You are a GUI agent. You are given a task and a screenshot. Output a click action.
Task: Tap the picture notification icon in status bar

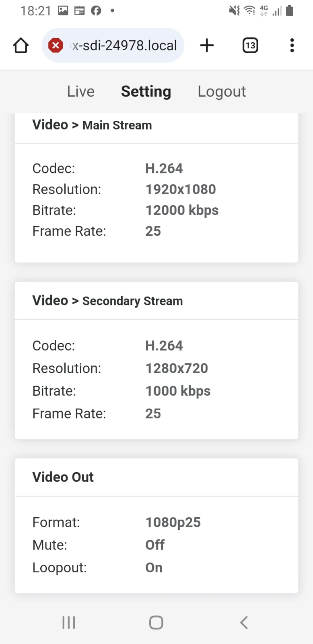coord(63,11)
